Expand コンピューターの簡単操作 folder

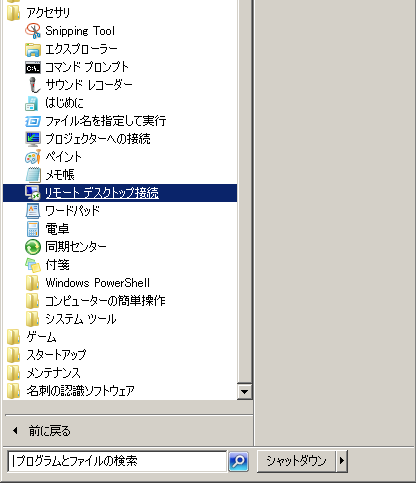[x=96, y=301]
